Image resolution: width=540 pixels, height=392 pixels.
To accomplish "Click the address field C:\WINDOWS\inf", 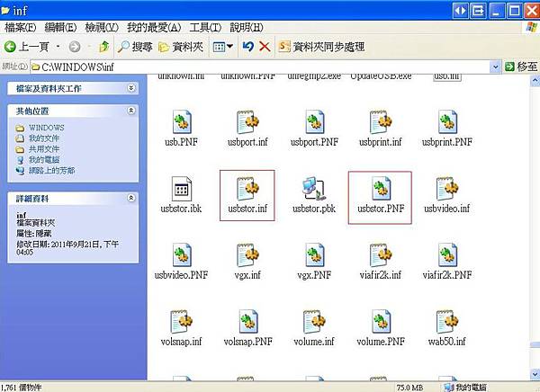I will pyautogui.click(x=260, y=67).
